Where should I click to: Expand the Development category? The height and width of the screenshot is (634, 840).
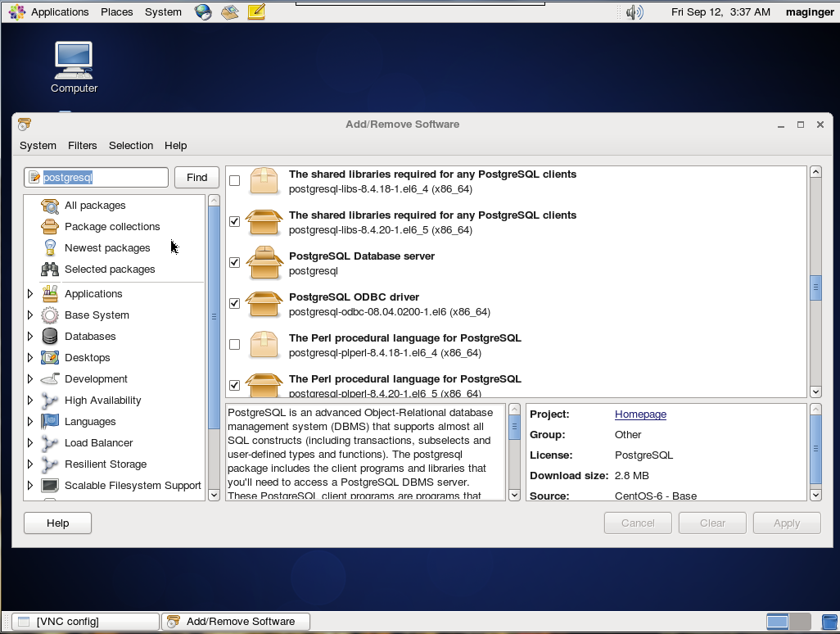[x=30, y=379]
